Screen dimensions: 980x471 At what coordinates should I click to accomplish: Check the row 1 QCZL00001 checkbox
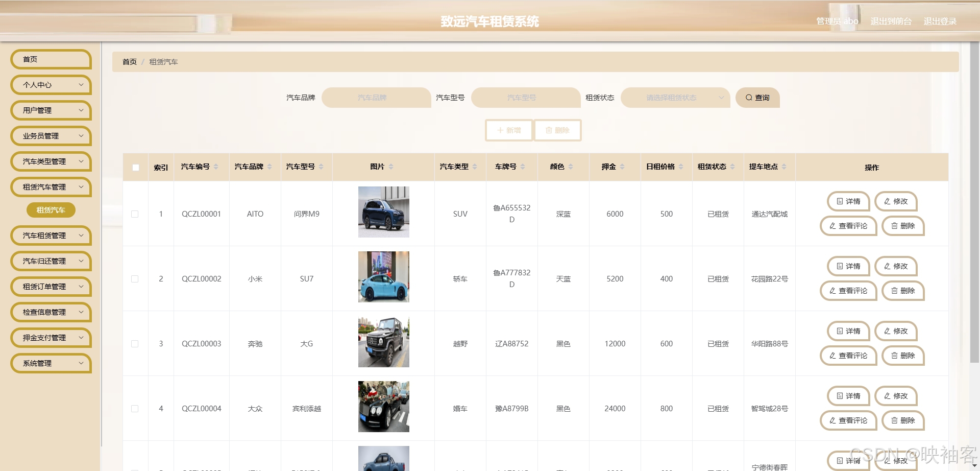click(135, 214)
